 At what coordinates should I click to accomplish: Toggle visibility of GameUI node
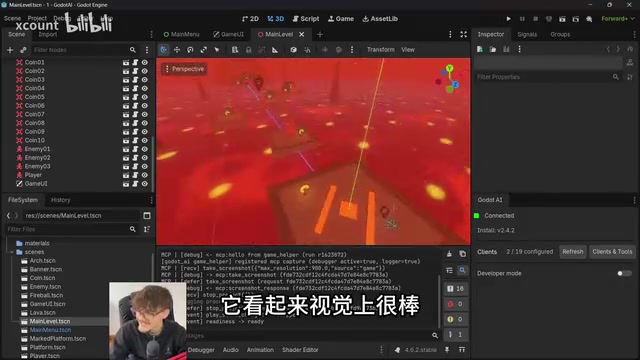click(144, 184)
